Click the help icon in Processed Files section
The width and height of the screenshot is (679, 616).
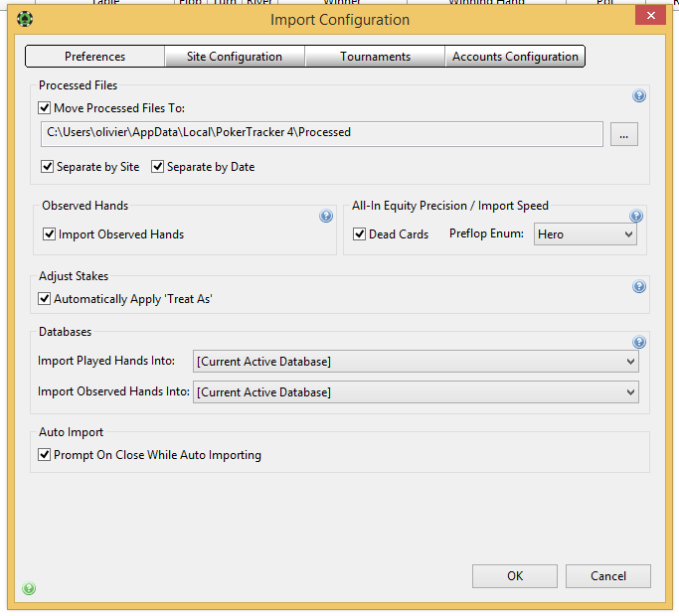638,95
